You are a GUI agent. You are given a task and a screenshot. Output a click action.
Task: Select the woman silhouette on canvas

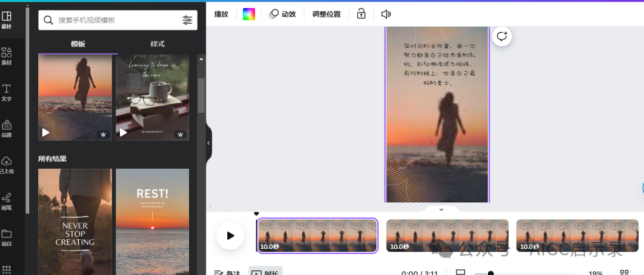click(x=450, y=128)
